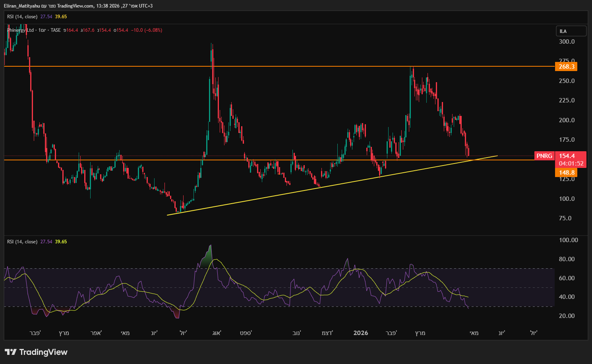Screen dimensions: 592x364
Task: Click the 268.3 orange price label
Action: 566,67
